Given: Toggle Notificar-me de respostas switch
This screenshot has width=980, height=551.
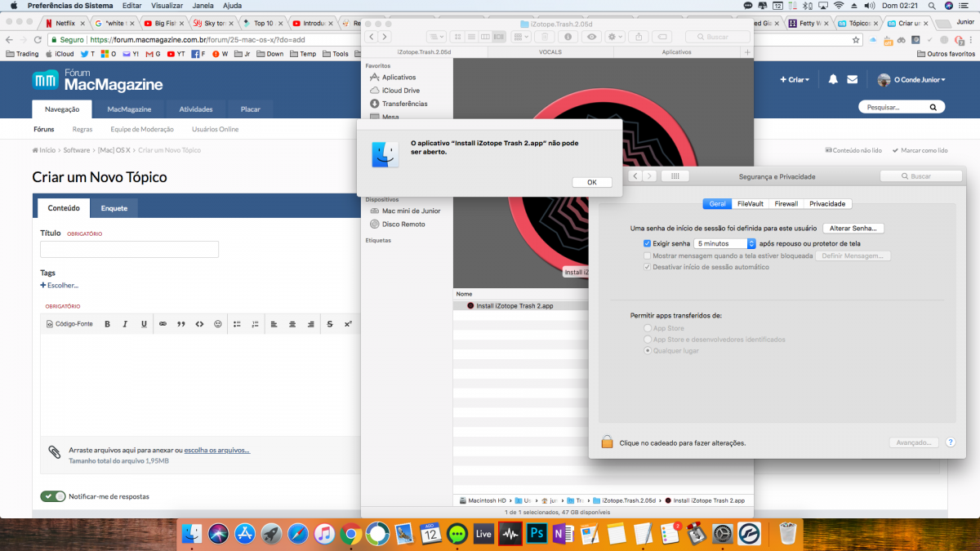Looking at the screenshot, I should coord(53,496).
